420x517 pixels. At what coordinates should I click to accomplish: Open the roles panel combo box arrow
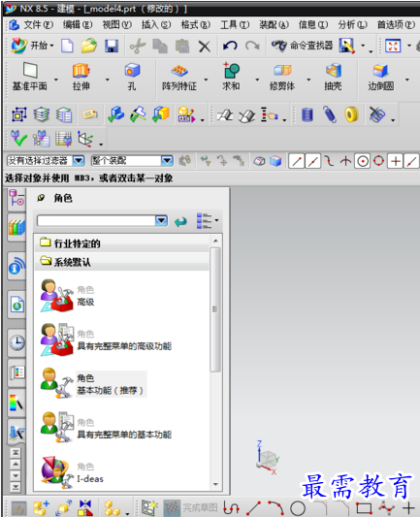[161, 220]
